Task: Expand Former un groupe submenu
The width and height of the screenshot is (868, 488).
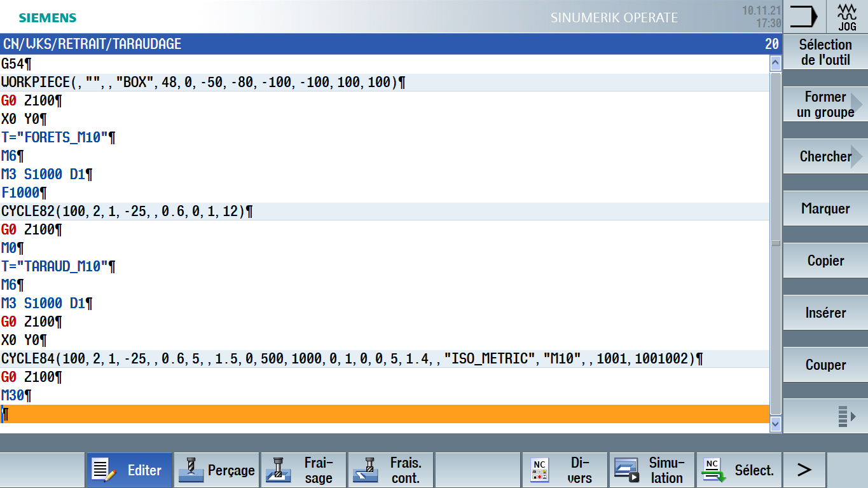Action: click(x=825, y=104)
